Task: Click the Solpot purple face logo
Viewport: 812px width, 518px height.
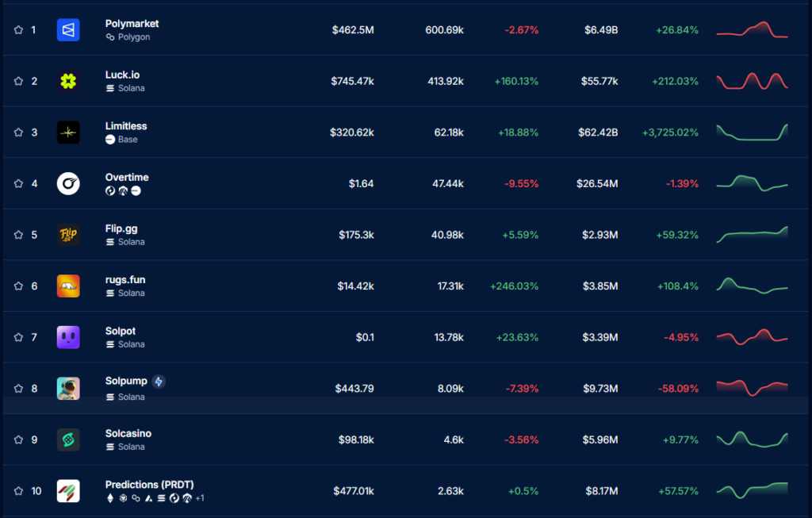Action: 68,338
